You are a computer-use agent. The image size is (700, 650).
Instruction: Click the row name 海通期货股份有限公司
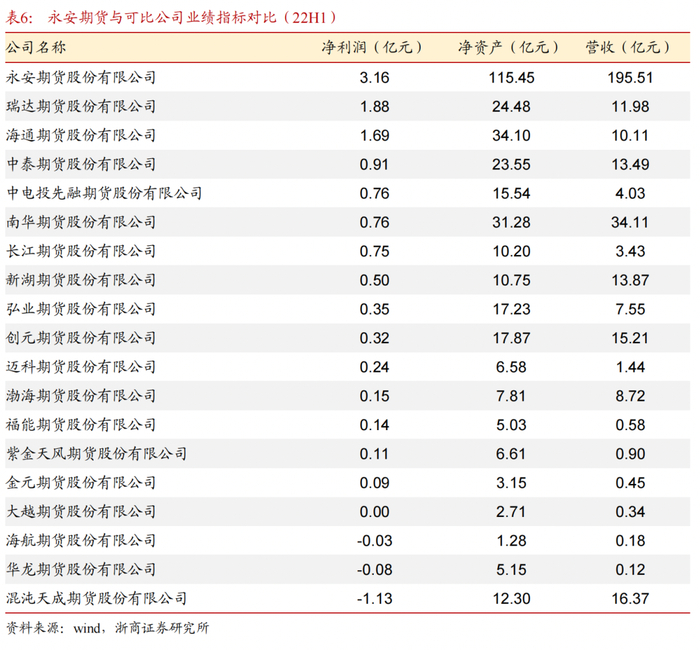81,136
